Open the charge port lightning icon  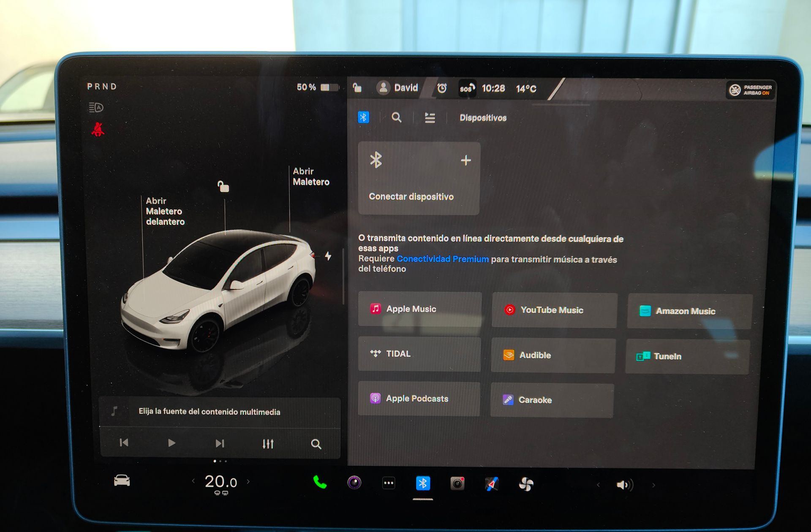[x=328, y=256]
